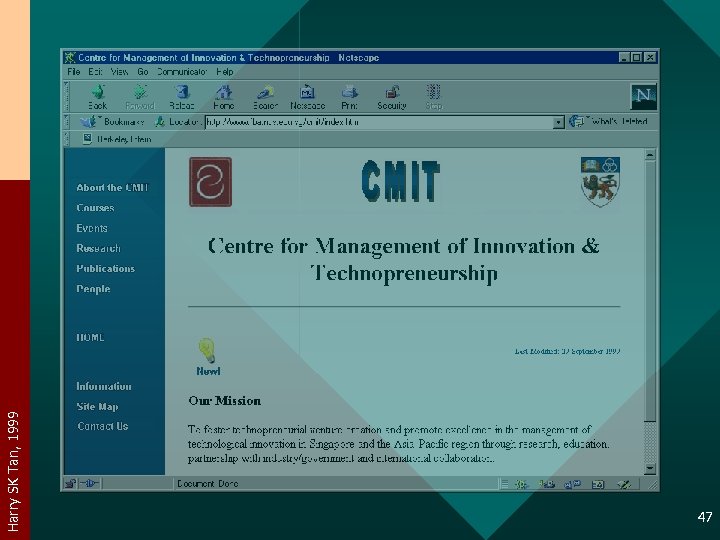This screenshot has height=540, width=720.
Task: Click the Last Modified date text
Action: point(568,351)
